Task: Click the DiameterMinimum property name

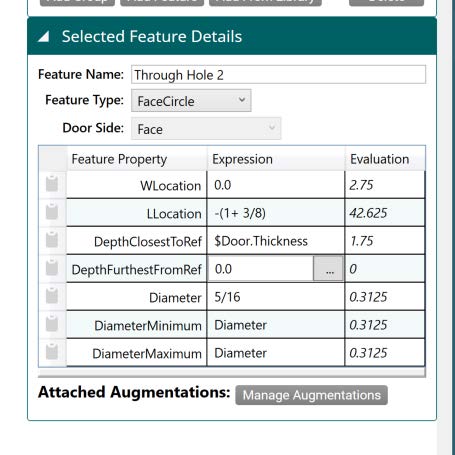Action: (148, 326)
